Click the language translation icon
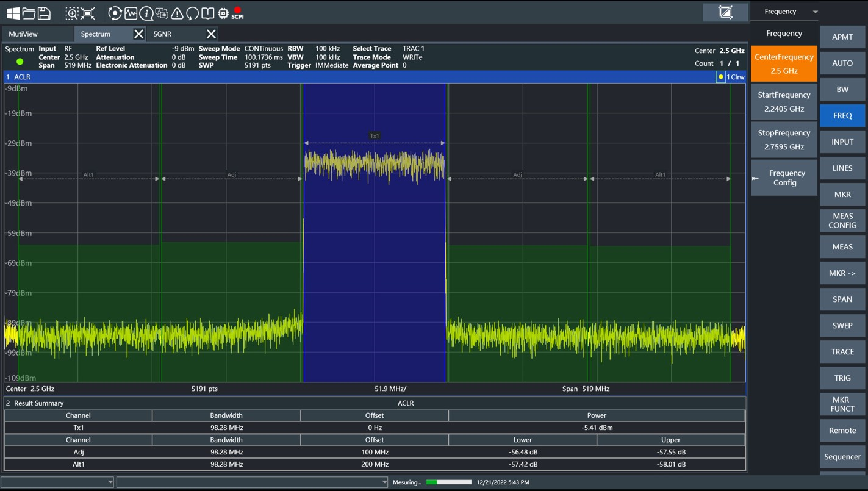Screen dimensions: 868x491 coord(162,13)
